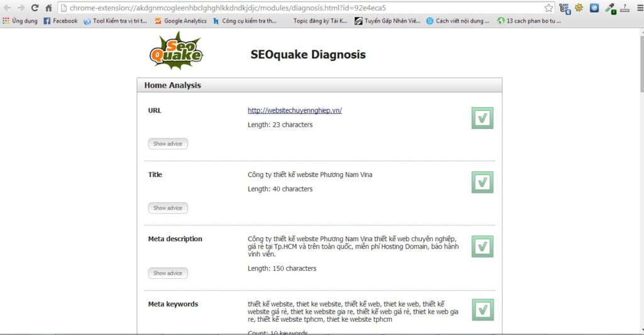Click the green check for Meta keywords
The image size is (644, 335).
point(482,310)
